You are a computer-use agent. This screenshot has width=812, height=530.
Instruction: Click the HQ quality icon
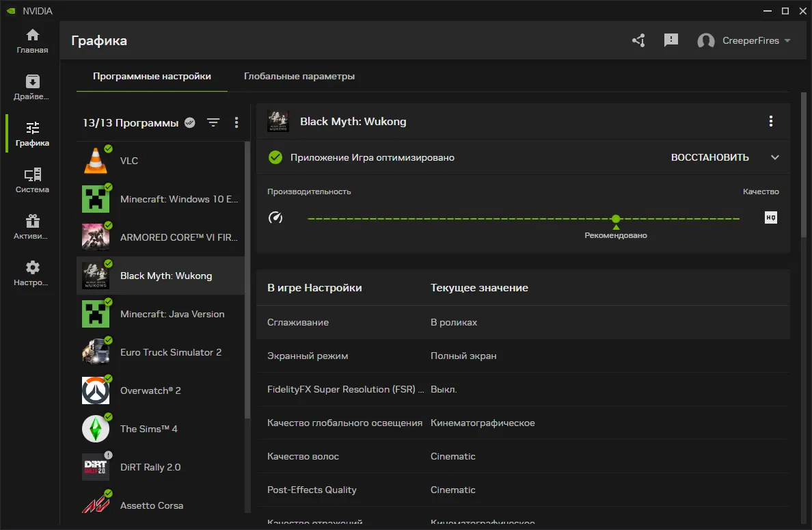771,218
